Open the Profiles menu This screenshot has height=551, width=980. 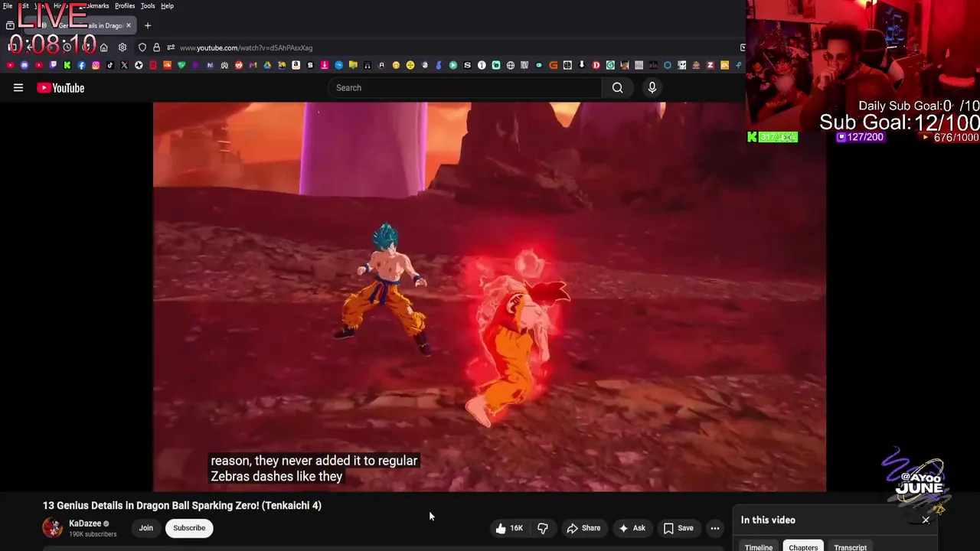coord(125,6)
